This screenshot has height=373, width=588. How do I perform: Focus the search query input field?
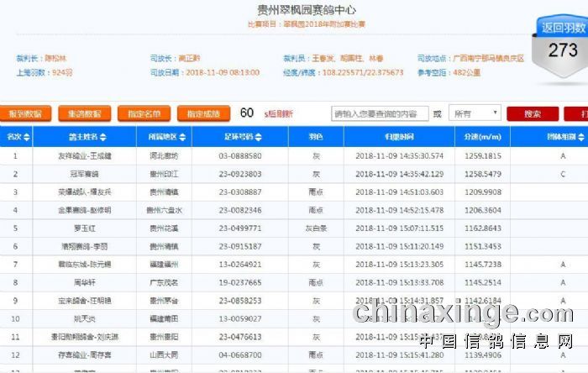tap(380, 113)
